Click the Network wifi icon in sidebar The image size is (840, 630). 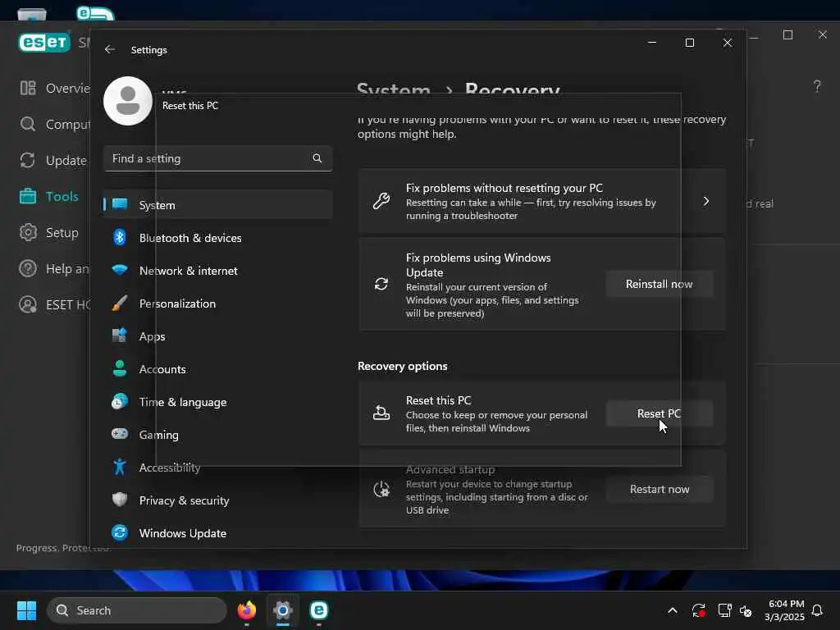[x=120, y=269]
